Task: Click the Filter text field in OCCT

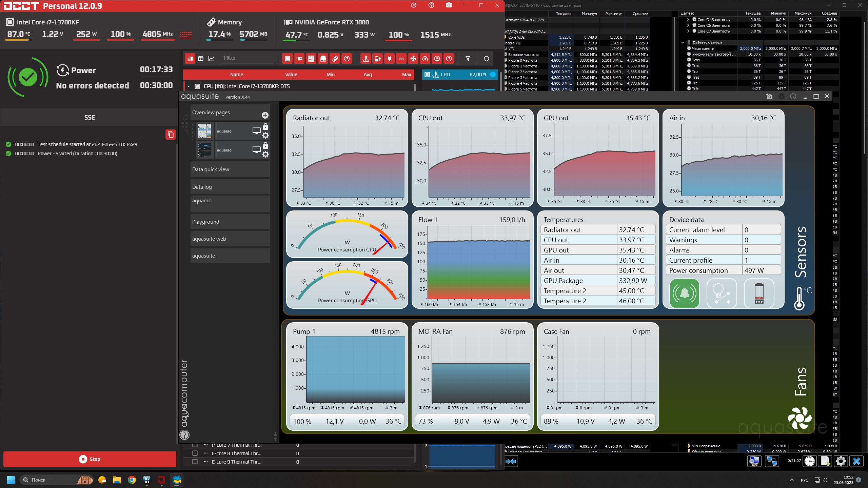Action: (x=248, y=58)
